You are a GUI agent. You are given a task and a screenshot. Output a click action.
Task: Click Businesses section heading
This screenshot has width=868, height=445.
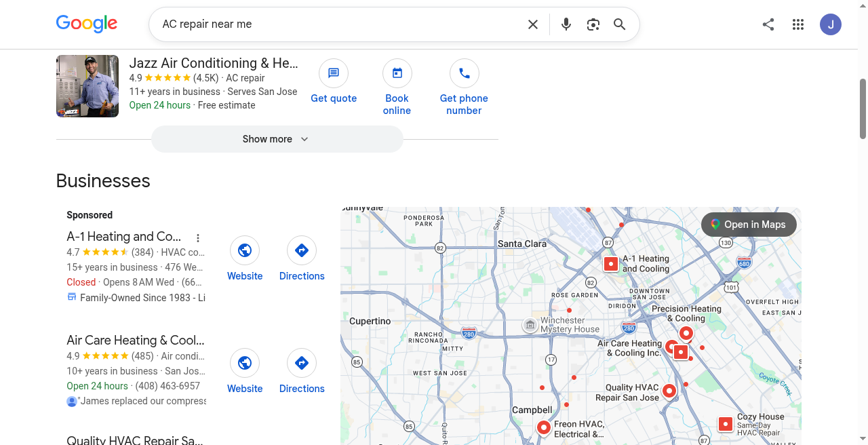(103, 181)
